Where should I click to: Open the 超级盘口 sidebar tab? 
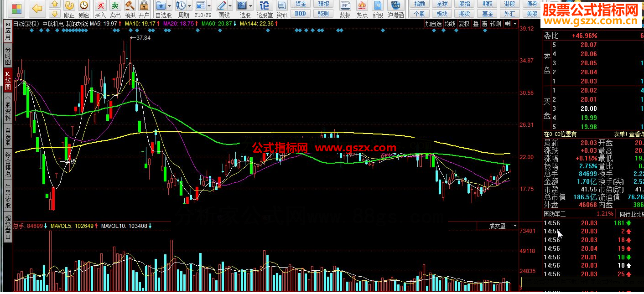8,227
